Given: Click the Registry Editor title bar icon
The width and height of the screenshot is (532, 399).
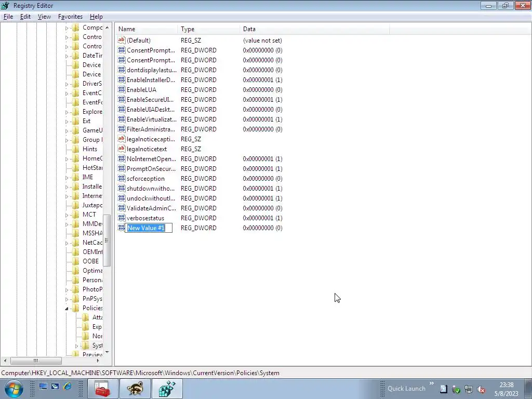Looking at the screenshot, I should [x=5, y=5].
